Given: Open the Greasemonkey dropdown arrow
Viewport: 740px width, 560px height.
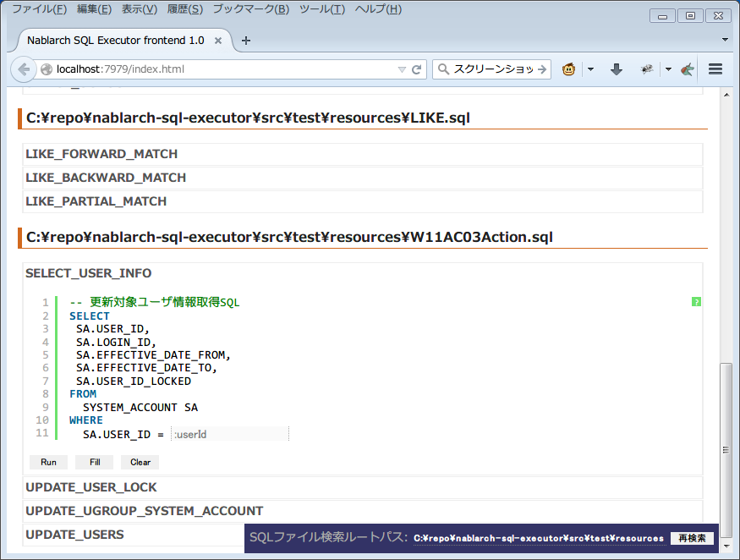Looking at the screenshot, I should tap(590, 69).
